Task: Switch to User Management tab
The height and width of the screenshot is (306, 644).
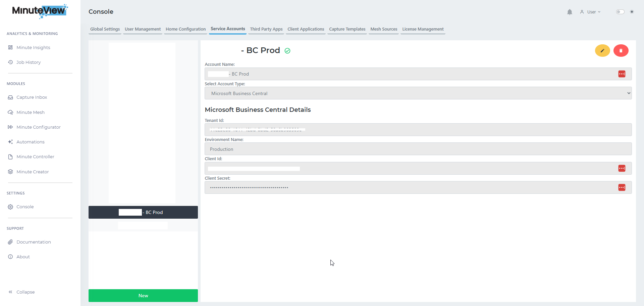Action: [x=143, y=29]
